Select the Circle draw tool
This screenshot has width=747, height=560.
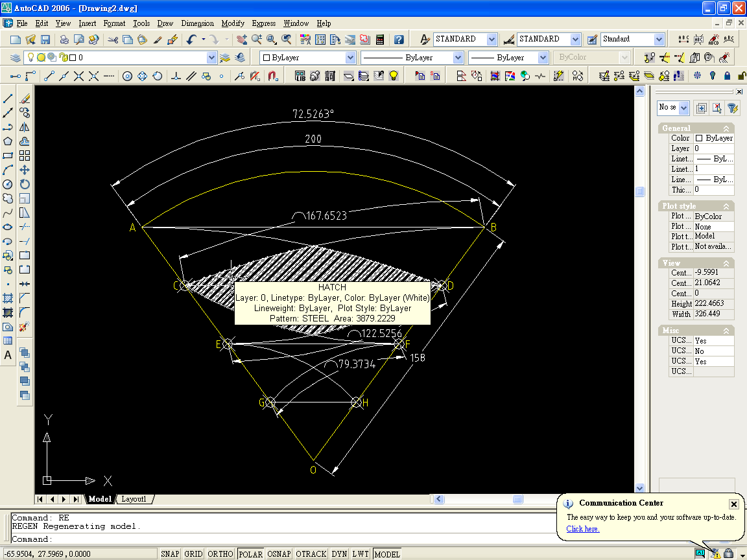[8, 184]
